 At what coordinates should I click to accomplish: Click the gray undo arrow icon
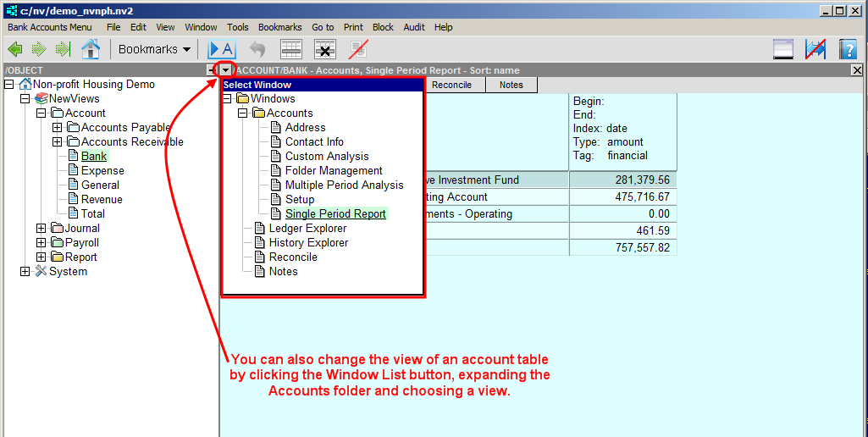click(x=257, y=49)
